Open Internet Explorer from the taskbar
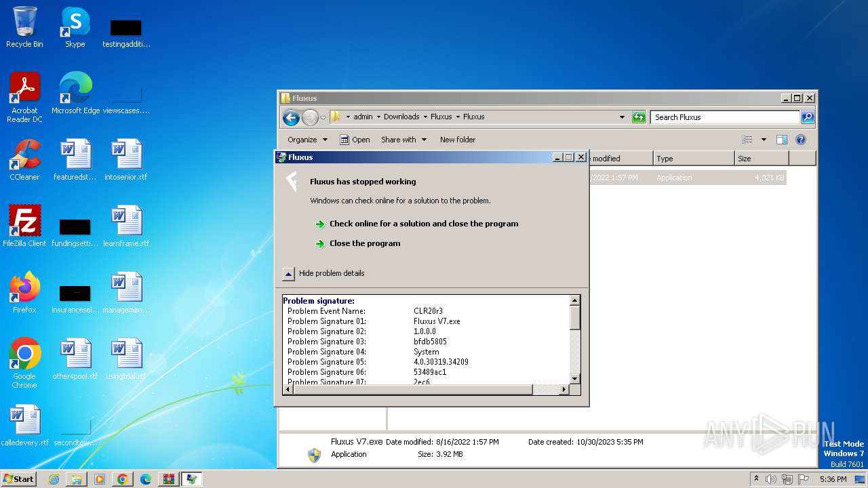This screenshot has width=868, height=488. coord(54,479)
